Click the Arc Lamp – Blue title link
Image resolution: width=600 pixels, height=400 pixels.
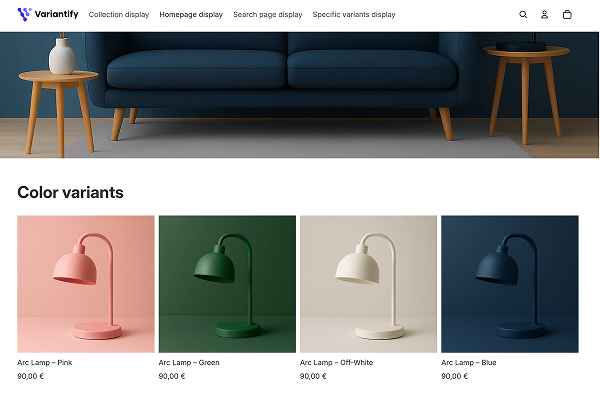click(x=469, y=362)
